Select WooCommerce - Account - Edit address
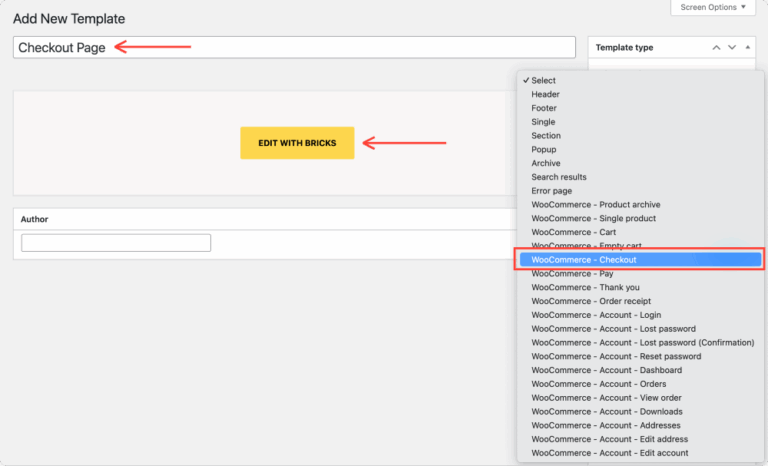The width and height of the screenshot is (768, 466). point(641,439)
